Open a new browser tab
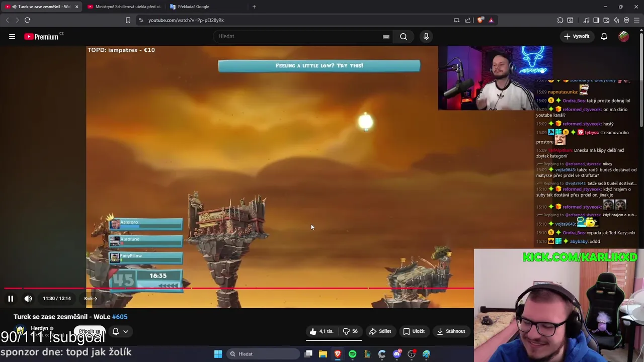 pos(254,7)
